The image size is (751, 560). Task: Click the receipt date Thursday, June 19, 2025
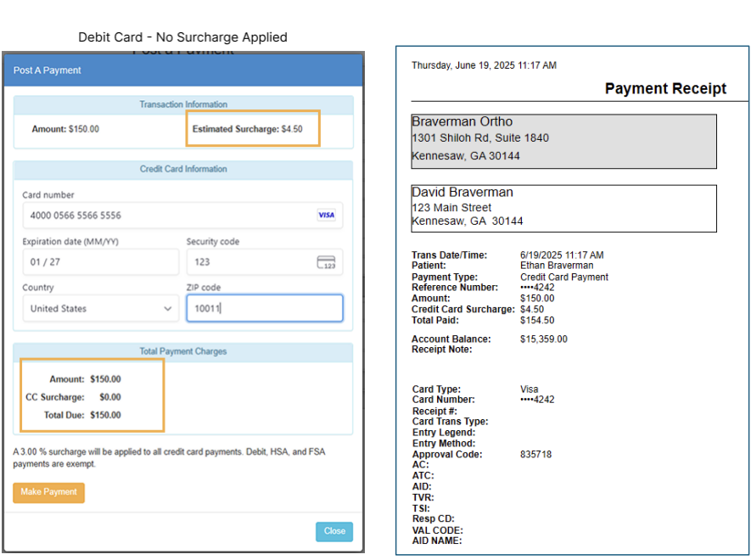485,65
